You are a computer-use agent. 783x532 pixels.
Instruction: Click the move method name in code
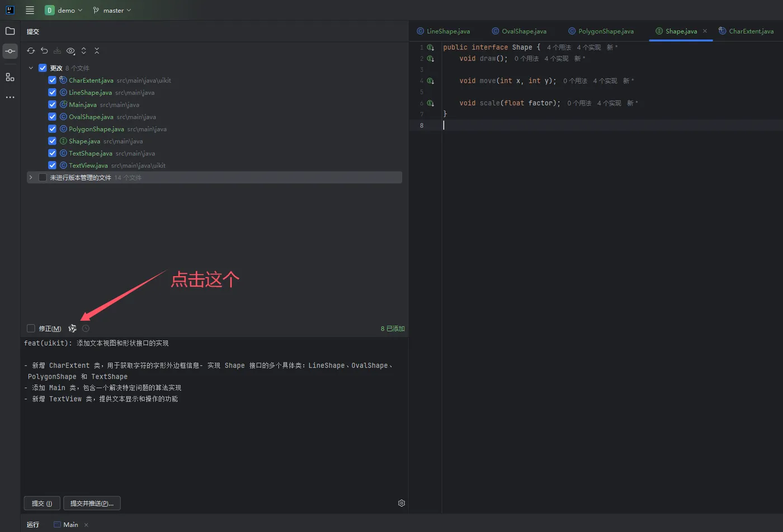(488, 81)
